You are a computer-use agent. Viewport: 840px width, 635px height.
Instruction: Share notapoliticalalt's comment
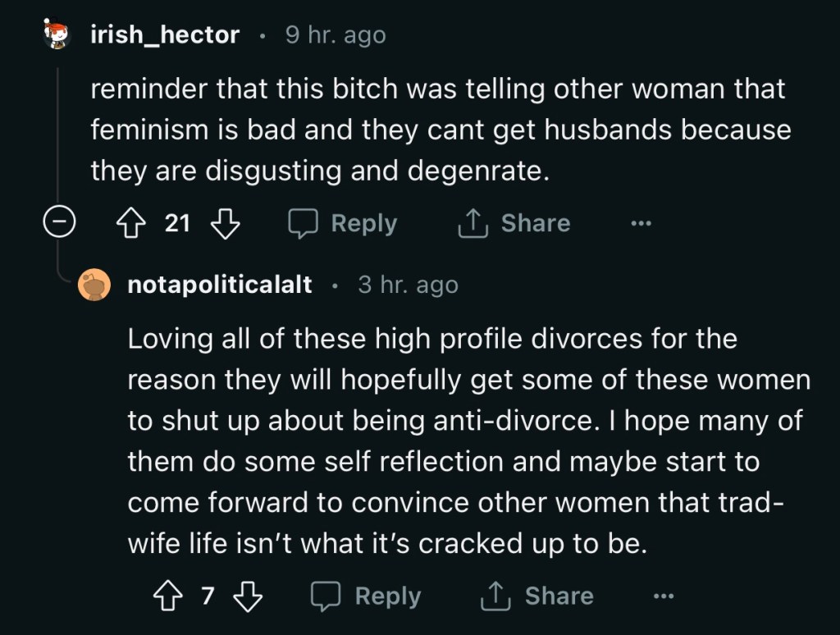coord(536,596)
